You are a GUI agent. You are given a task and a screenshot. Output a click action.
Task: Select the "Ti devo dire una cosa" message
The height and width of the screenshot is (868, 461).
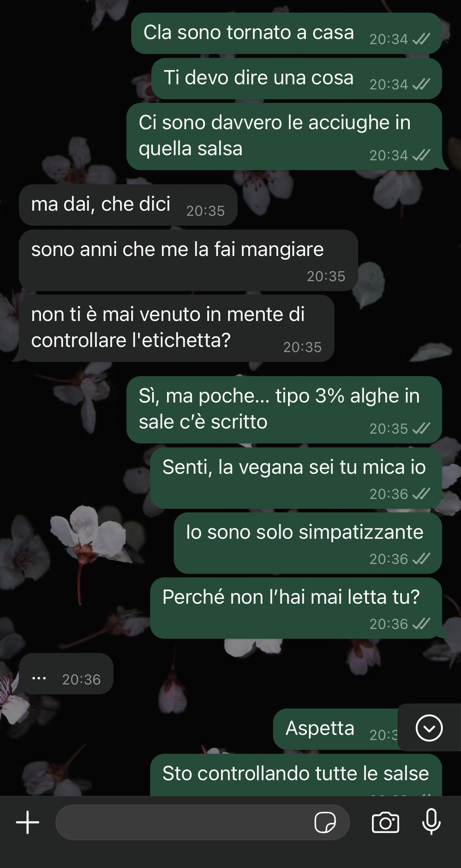297,78
